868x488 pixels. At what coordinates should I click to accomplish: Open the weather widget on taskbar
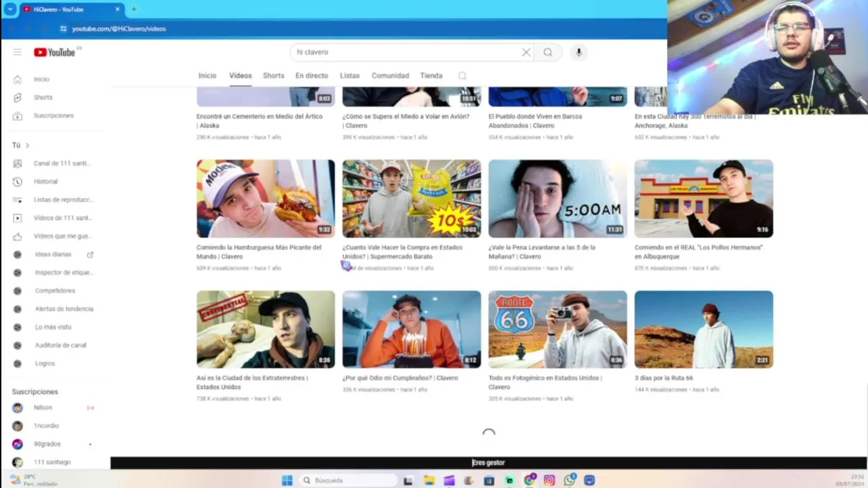tap(34, 480)
